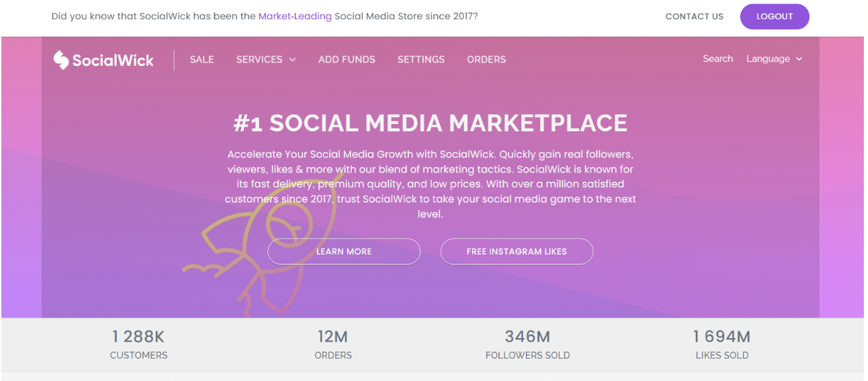Click the LOGOUT button
The width and height of the screenshot is (868, 381).
click(x=775, y=17)
